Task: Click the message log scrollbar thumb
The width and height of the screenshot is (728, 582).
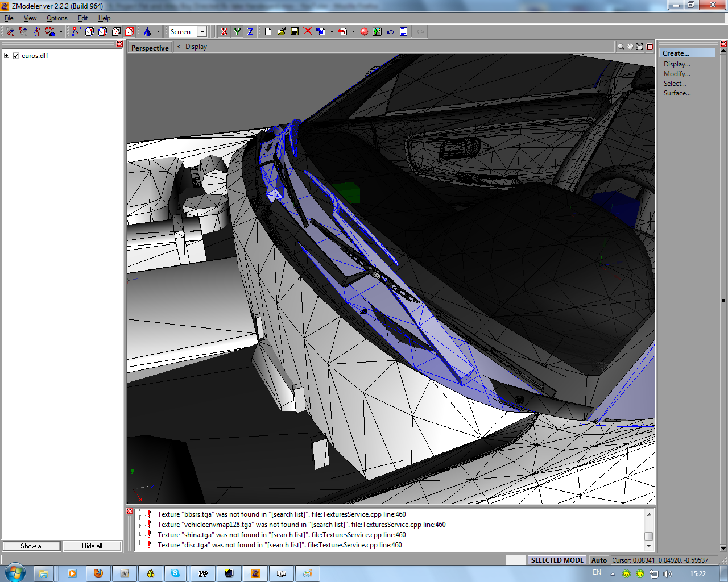Action: (648, 536)
